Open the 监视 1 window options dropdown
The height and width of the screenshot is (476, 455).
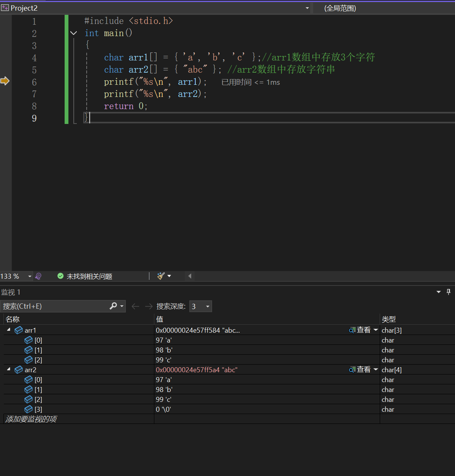click(x=439, y=292)
